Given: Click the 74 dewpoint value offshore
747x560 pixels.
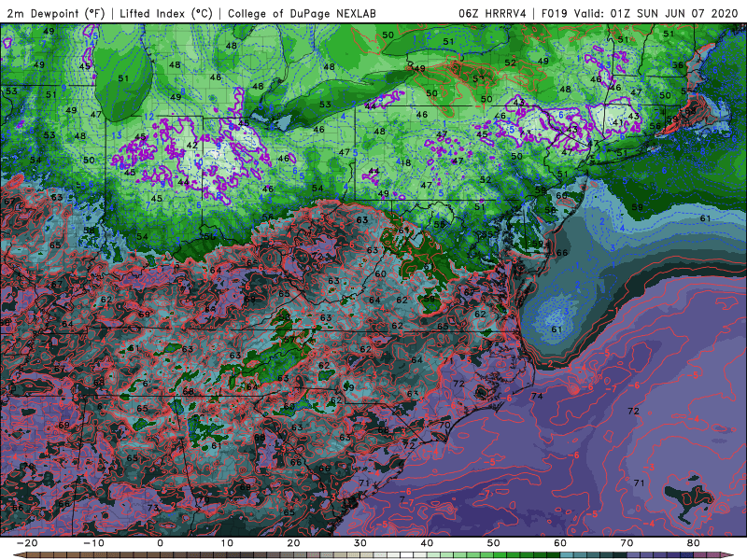Looking at the screenshot, I should click(x=537, y=396).
